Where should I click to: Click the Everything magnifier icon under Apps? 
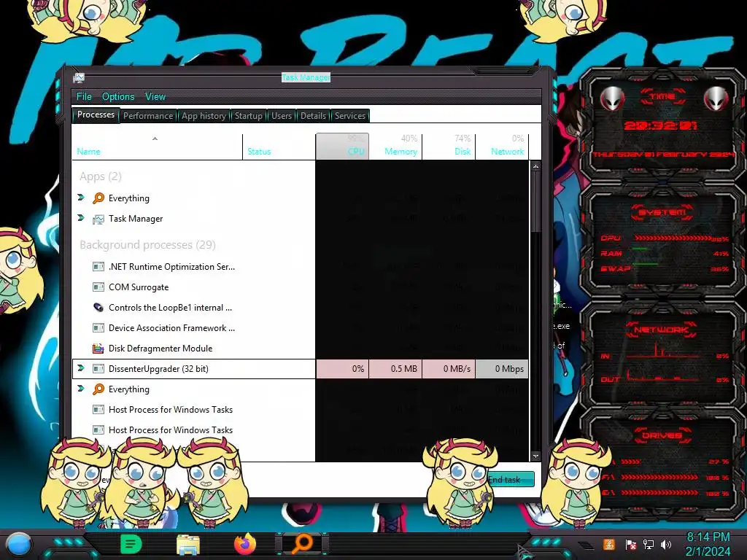coord(98,198)
